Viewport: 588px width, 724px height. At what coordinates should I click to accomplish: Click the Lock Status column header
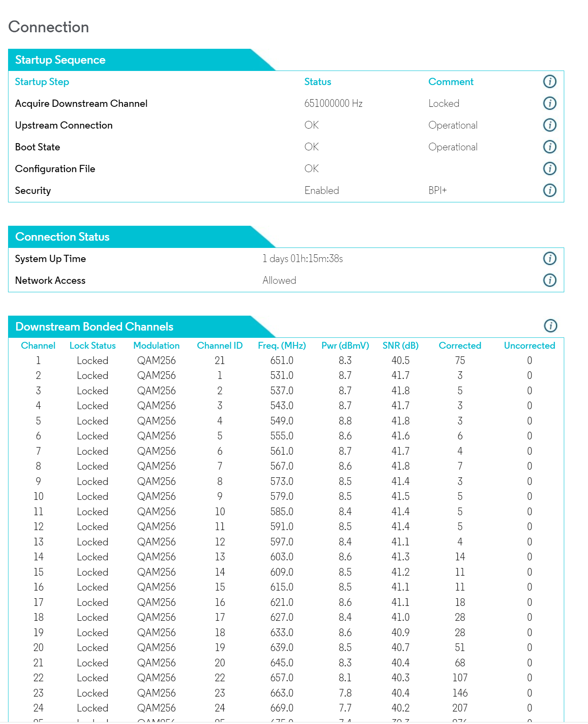93,346
